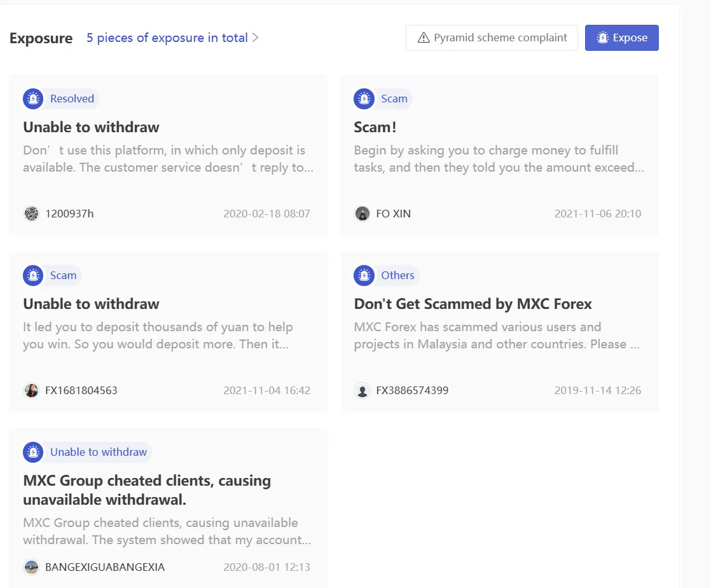This screenshot has height=588, width=711.
Task: Click the alarm icon next to Resolved tag
Action: click(33, 99)
